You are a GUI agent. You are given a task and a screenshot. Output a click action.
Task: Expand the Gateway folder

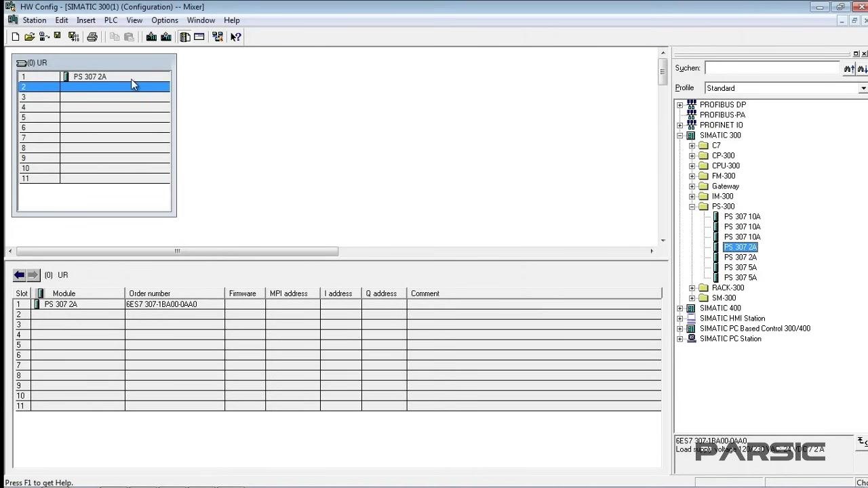tap(692, 186)
